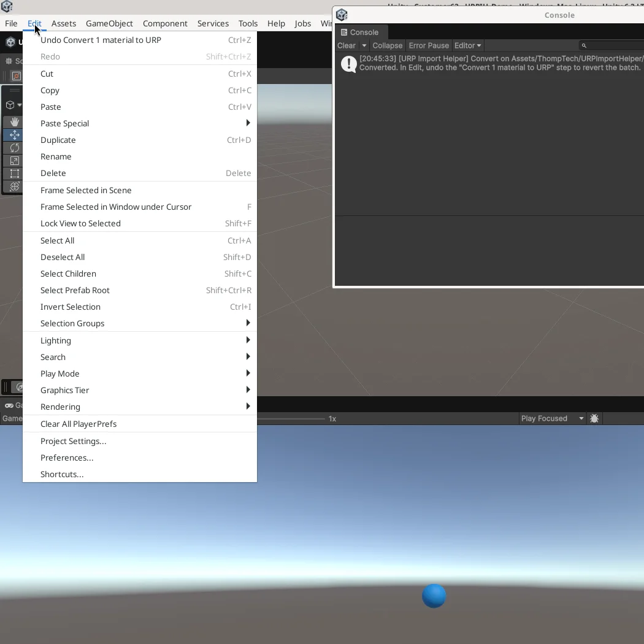Open the cube draw mode dropdown in Scene view
The height and width of the screenshot is (644, 644).
13,105
